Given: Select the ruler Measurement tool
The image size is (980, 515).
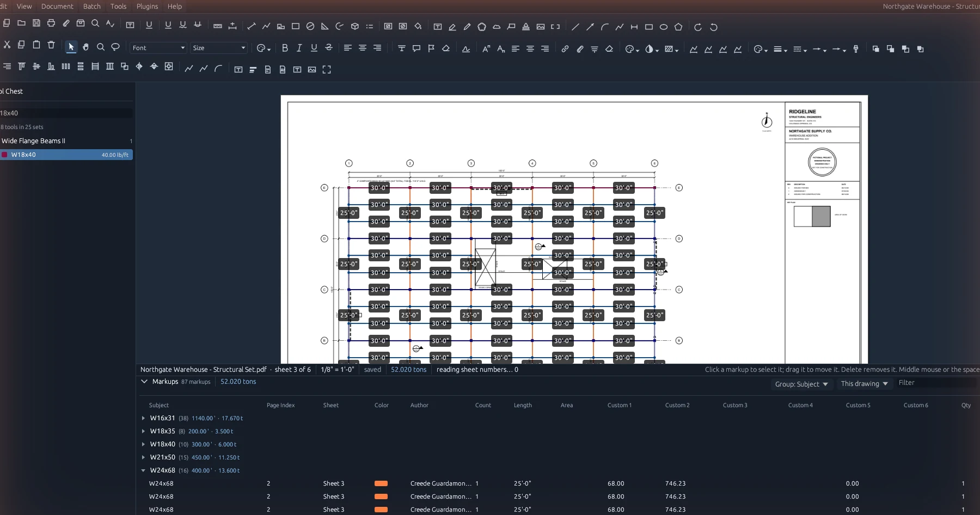Looking at the screenshot, I should [x=218, y=26].
